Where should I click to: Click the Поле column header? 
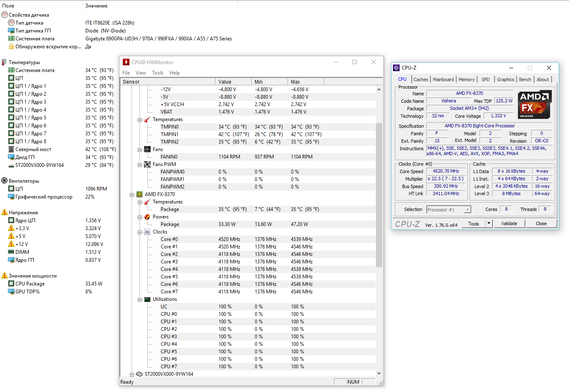(41, 5)
